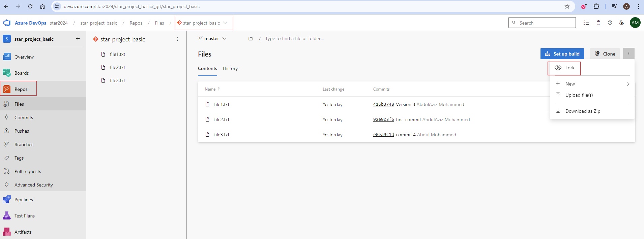
Task: Open user settings icon in header
Action: coord(621,23)
